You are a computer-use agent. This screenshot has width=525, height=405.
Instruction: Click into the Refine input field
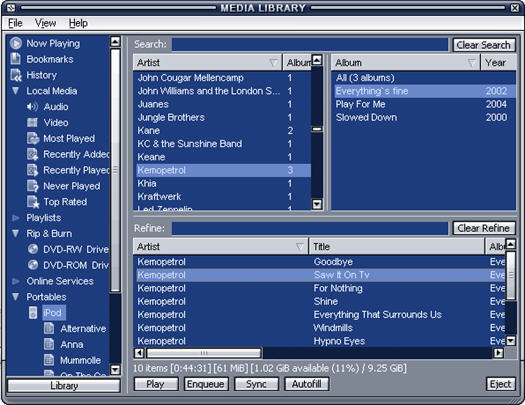tap(310, 228)
